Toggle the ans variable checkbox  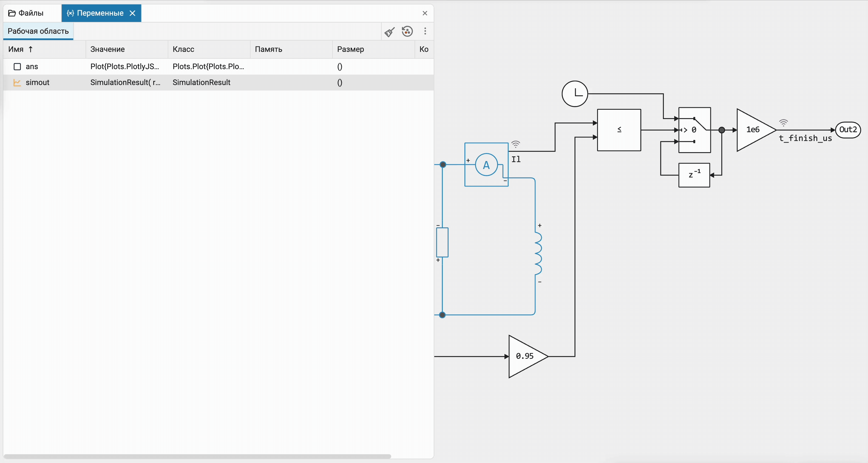pyautogui.click(x=17, y=66)
